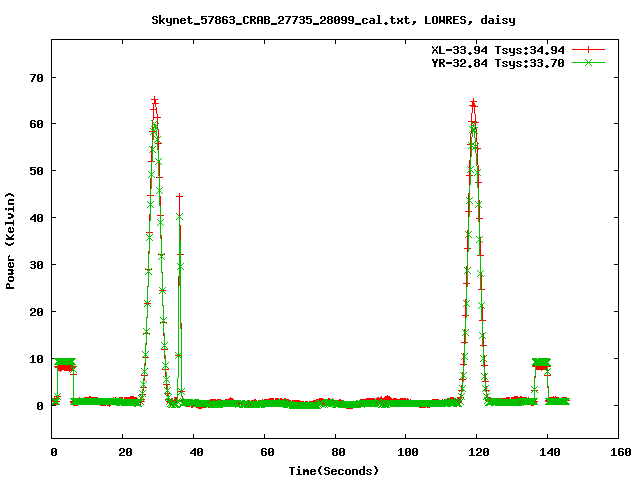The image size is (640, 480).
Task: Click the top of the first red peak near 65 K
Action: coord(154,100)
